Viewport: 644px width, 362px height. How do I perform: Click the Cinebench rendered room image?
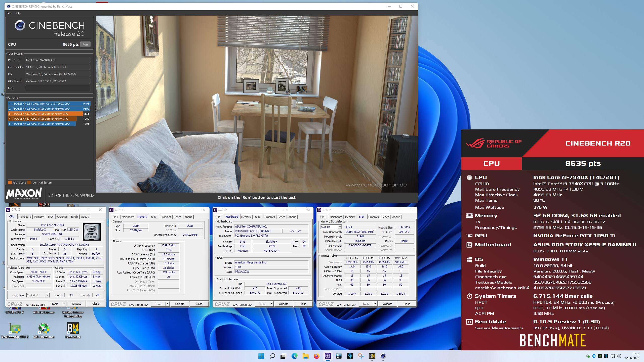click(x=257, y=104)
